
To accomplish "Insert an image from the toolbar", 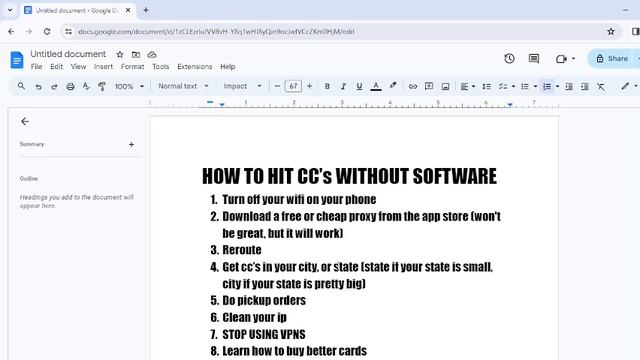I will pos(445,87).
